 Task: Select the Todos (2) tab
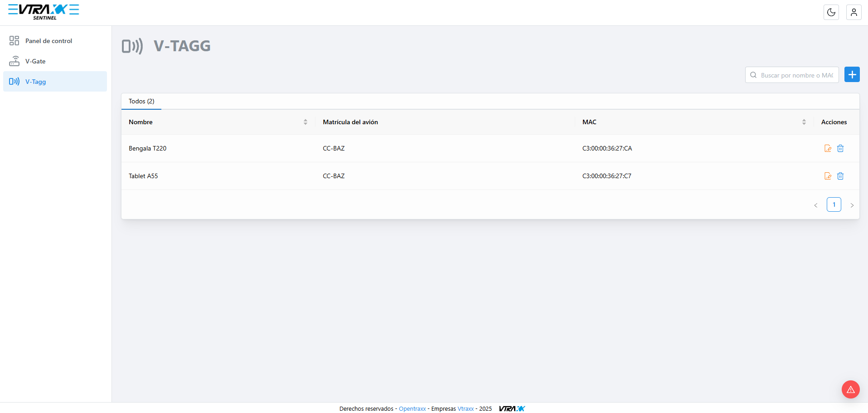click(141, 101)
